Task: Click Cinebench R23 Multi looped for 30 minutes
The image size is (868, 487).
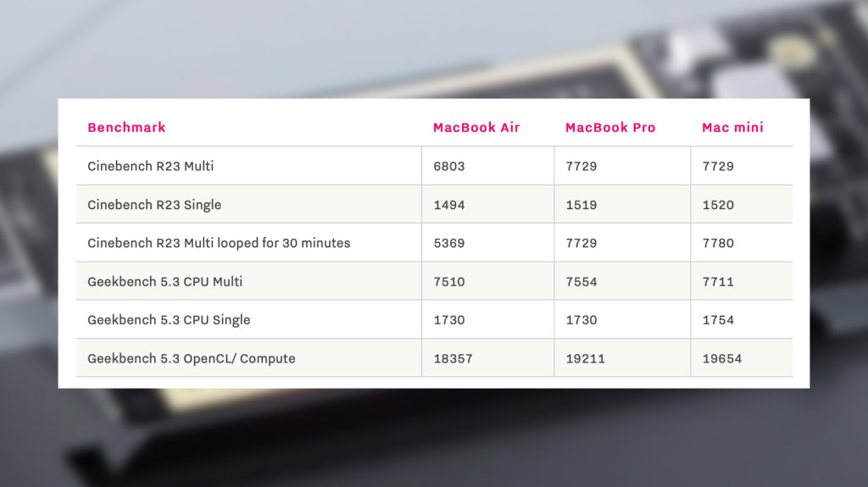Action: [x=219, y=243]
